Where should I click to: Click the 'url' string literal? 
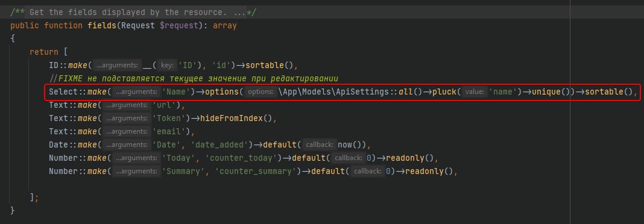click(x=164, y=105)
